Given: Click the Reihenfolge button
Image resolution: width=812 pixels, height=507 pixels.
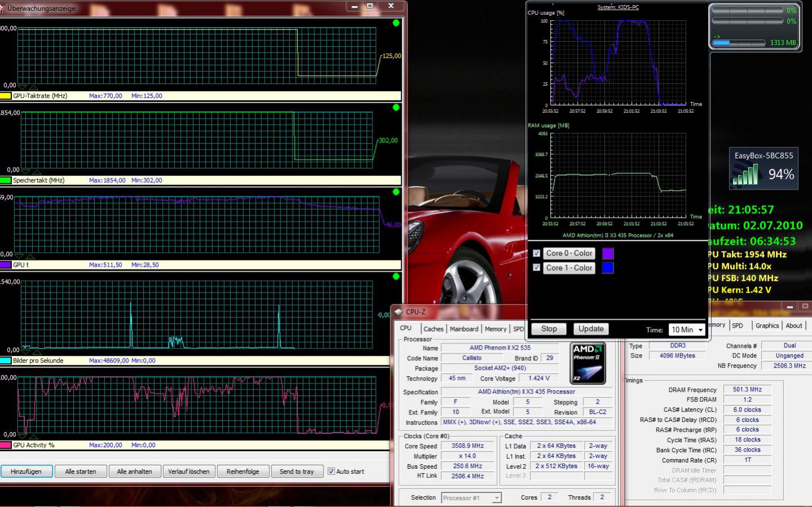Looking at the screenshot, I should click(243, 471).
